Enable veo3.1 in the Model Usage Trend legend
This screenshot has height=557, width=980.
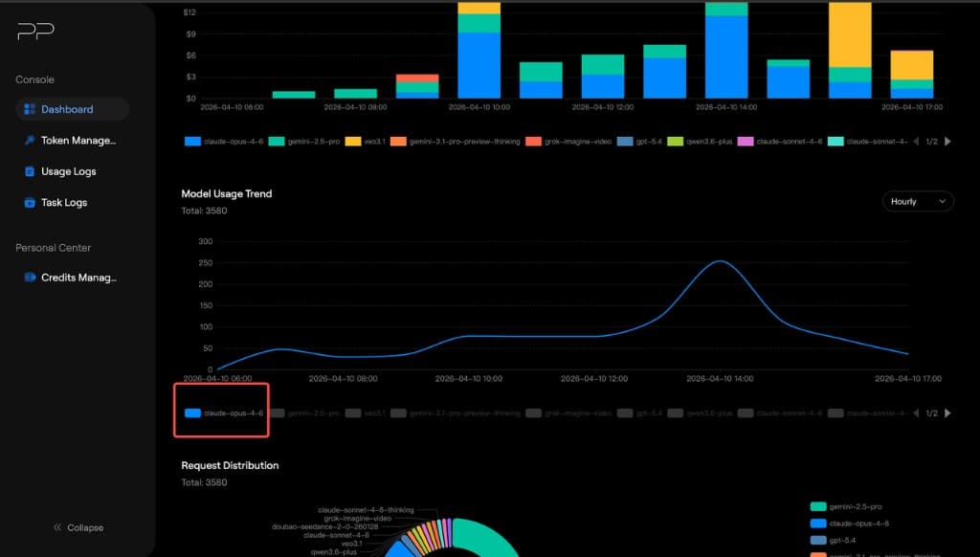365,413
